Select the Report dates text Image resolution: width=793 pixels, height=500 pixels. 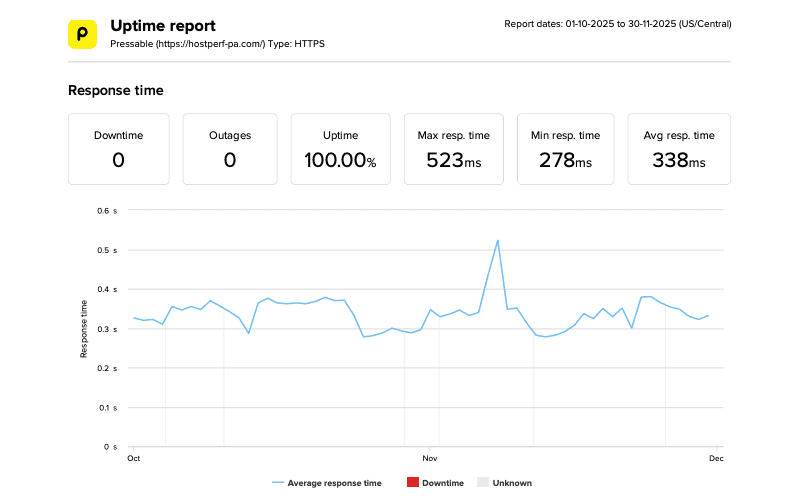617,23
